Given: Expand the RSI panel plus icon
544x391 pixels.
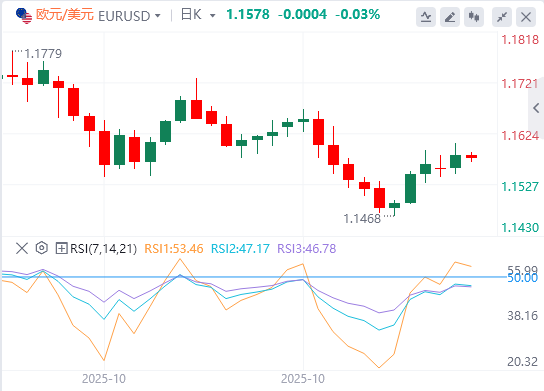Looking at the screenshot, I should 61,248.
